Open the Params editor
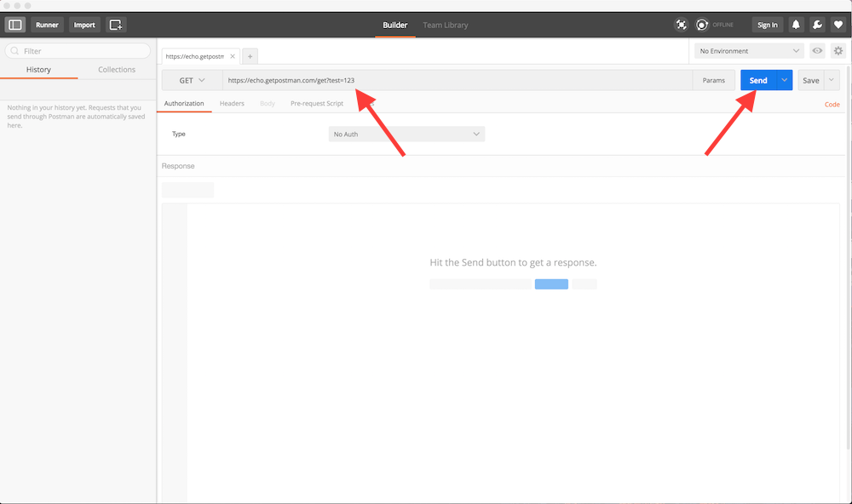852x504 pixels. point(713,80)
